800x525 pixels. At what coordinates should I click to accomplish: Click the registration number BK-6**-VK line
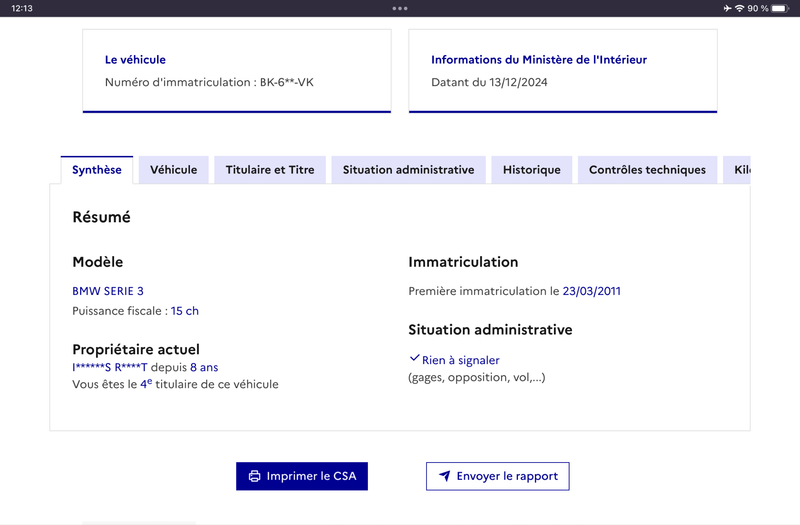[x=209, y=82]
